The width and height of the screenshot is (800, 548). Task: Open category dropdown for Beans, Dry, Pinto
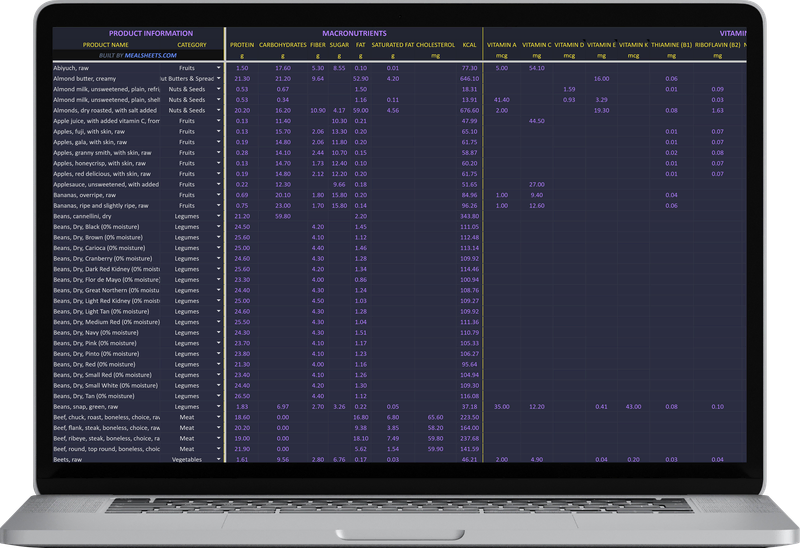click(219, 354)
